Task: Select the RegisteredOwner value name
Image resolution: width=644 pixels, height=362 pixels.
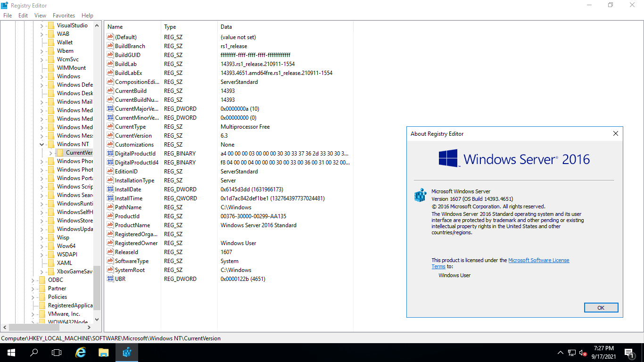Action: [x=136, y=243]
